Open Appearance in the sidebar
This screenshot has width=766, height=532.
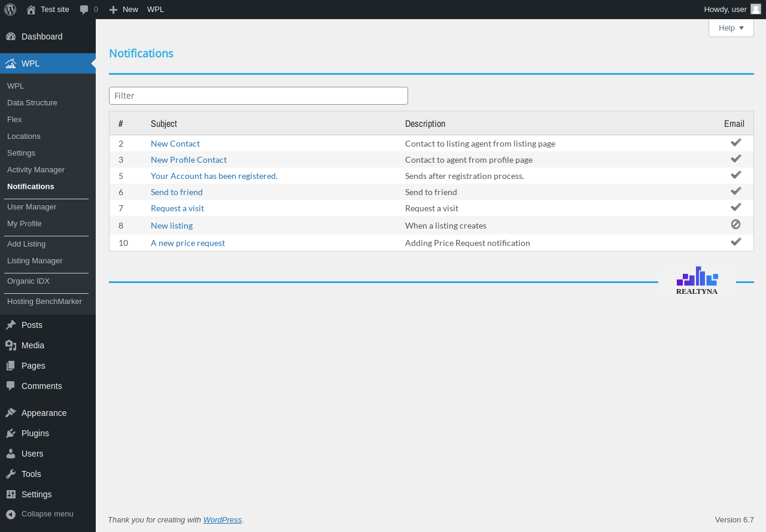click(44, 413)
